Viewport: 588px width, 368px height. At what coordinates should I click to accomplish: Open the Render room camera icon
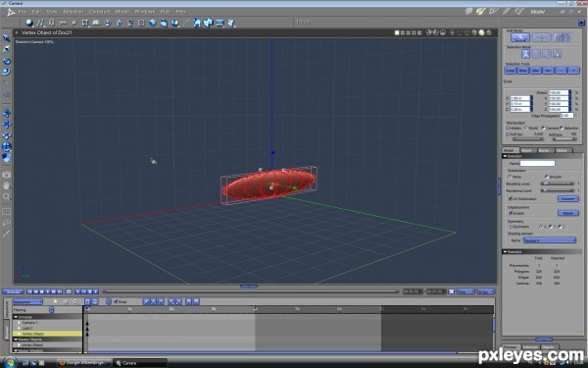point(519,12)
